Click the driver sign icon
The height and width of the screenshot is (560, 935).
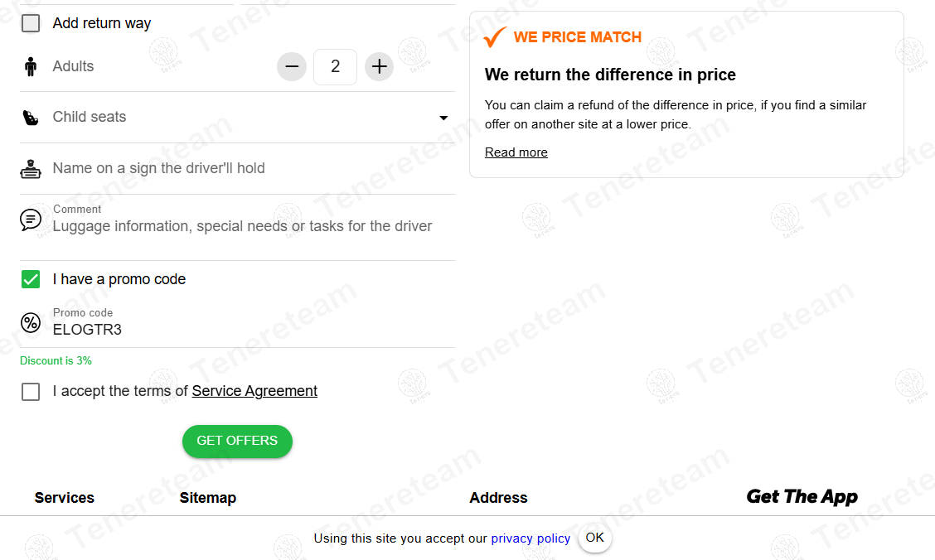(x=31, y=169)
